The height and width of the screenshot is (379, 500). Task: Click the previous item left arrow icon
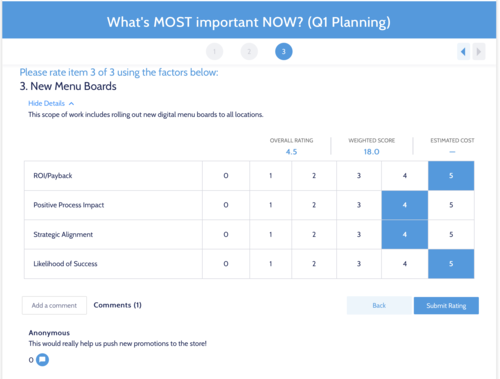coord(463,52)
